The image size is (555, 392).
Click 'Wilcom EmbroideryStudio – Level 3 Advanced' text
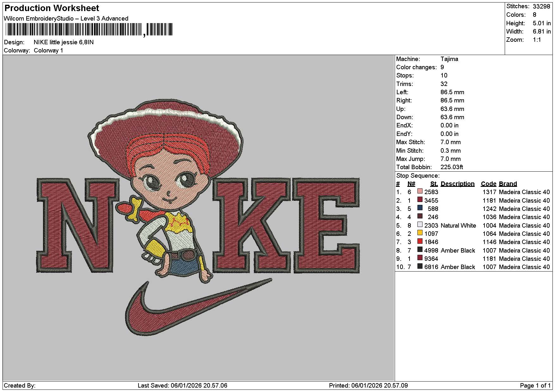click(66, 18)
